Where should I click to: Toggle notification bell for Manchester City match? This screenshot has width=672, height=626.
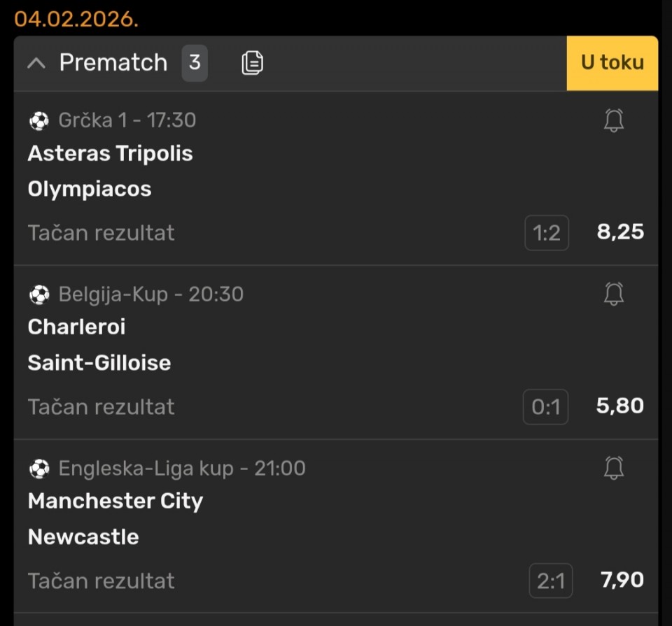pos(614,469)
